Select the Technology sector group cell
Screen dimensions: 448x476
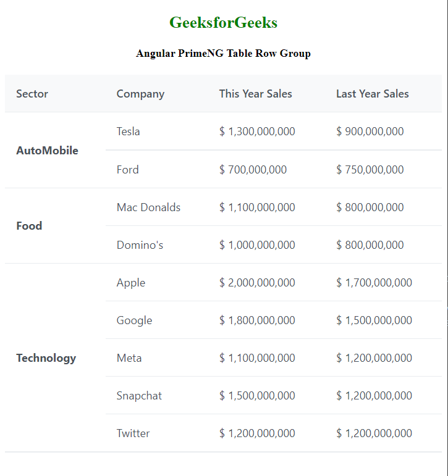pos(46,358)
